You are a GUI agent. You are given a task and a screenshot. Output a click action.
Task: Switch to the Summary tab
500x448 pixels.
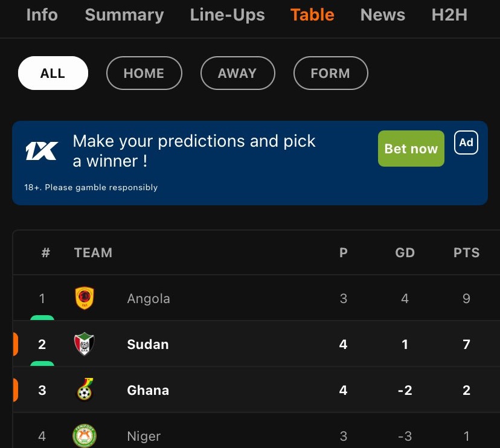click(124, 15)
